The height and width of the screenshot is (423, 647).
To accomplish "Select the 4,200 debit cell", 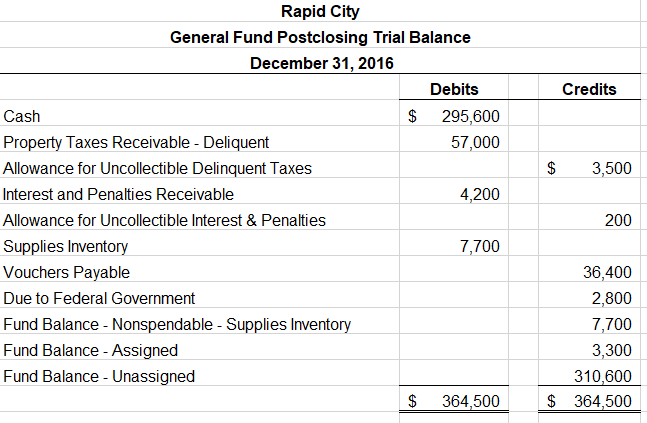I will coord(479,194).
